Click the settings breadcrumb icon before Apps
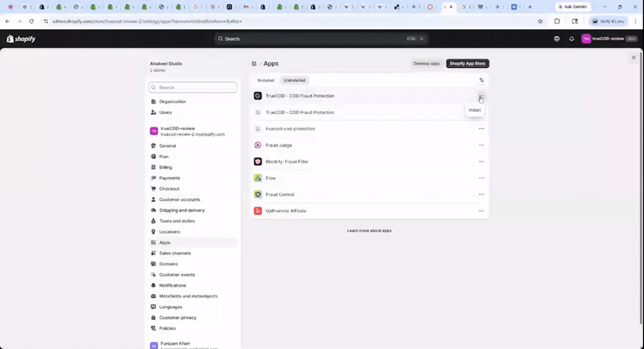644x349 pixels. (x=254, y=64)
